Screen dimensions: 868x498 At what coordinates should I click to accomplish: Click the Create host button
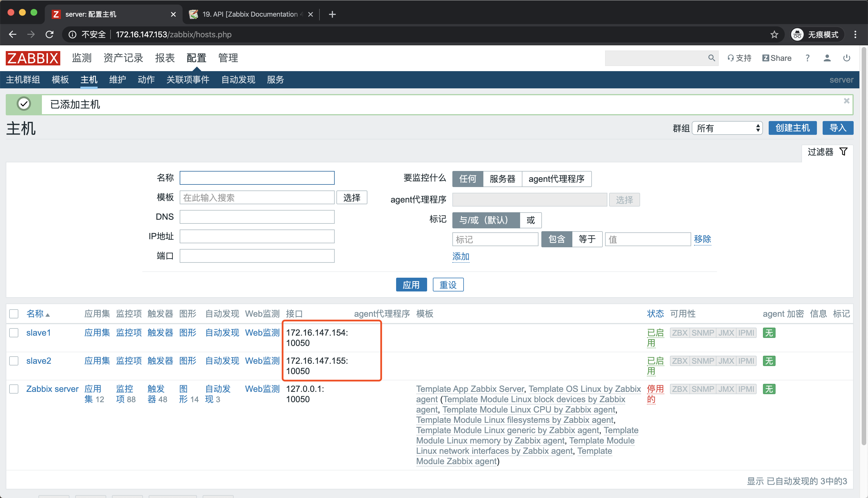(x=793, y=128)
